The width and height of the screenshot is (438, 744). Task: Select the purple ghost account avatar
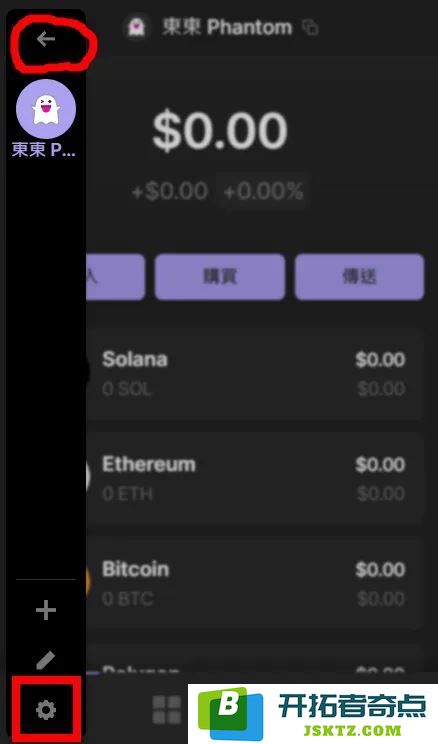pyautogui.click(x=46, y=109)
